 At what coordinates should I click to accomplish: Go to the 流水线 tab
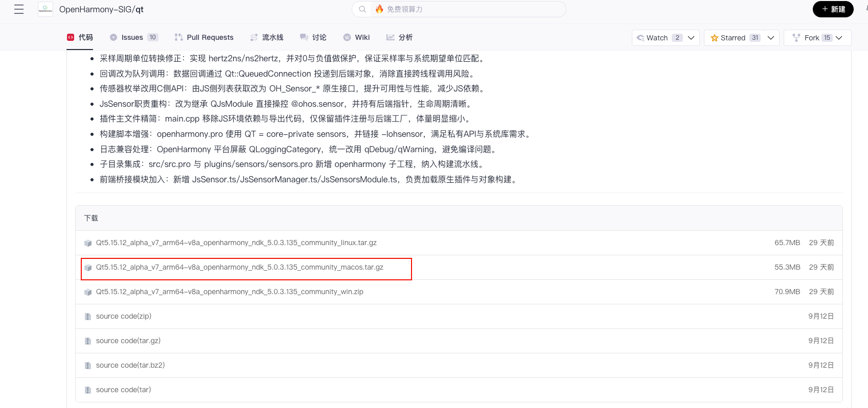[267, 37]
